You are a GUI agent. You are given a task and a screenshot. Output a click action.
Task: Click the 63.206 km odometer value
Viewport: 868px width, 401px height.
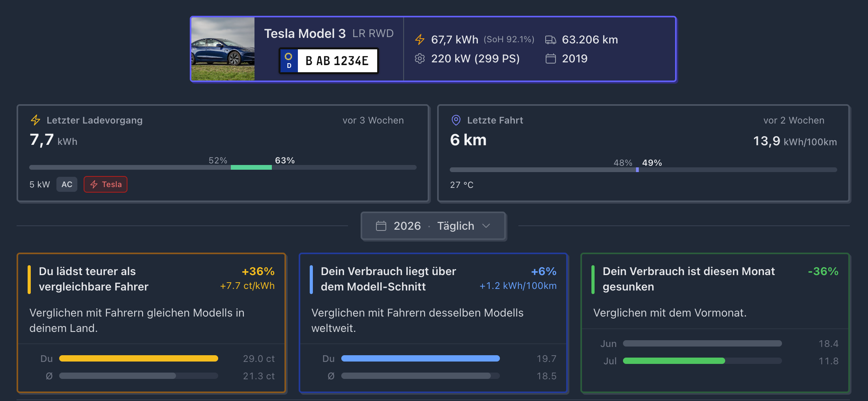coord(590,39)
